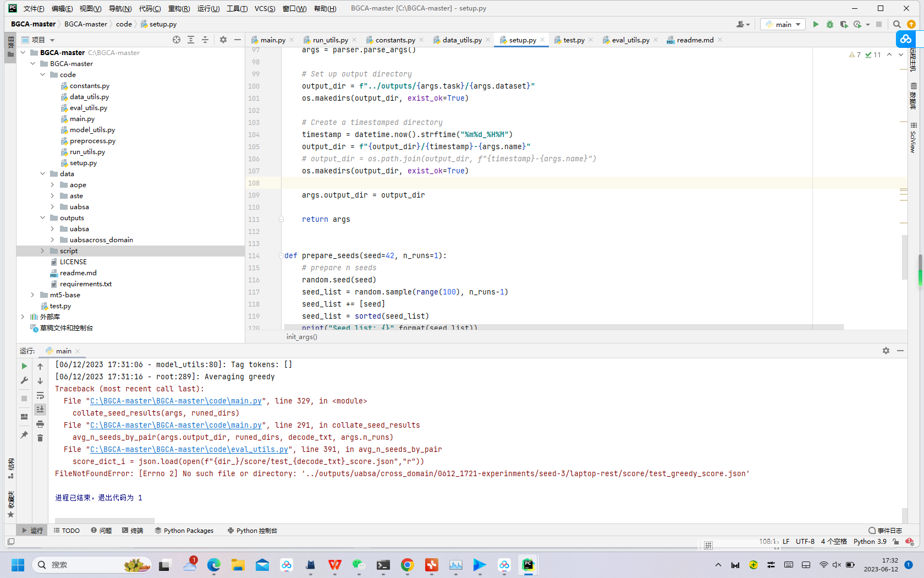924x578 pixels.
Task: Expand the script folder in project tree
Action: click(x=43, y=250)
